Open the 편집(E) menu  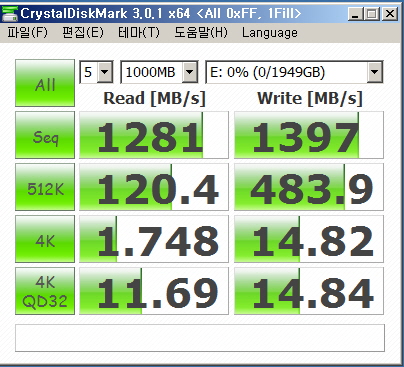click(x=83, y=33)
